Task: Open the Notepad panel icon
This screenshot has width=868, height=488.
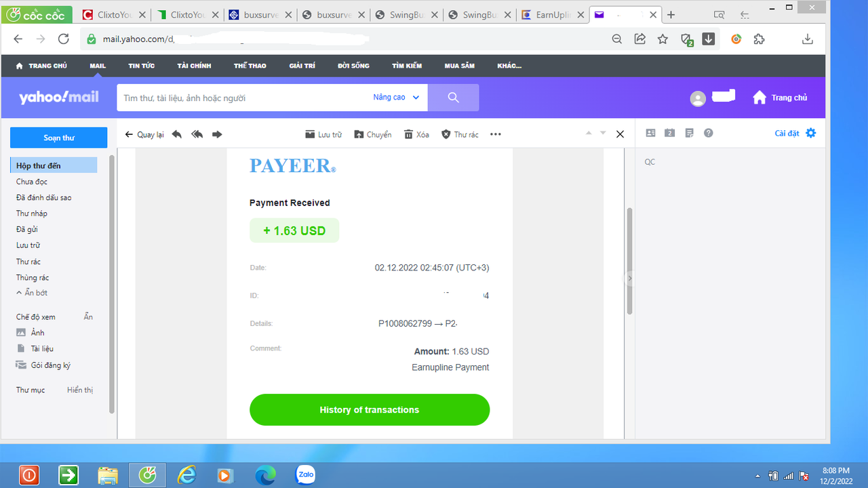Action: [x=689, y=134]
